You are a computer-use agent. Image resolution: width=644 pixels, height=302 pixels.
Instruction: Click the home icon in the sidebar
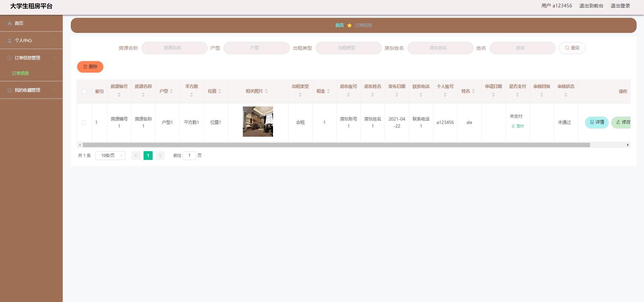click(9, 24)
